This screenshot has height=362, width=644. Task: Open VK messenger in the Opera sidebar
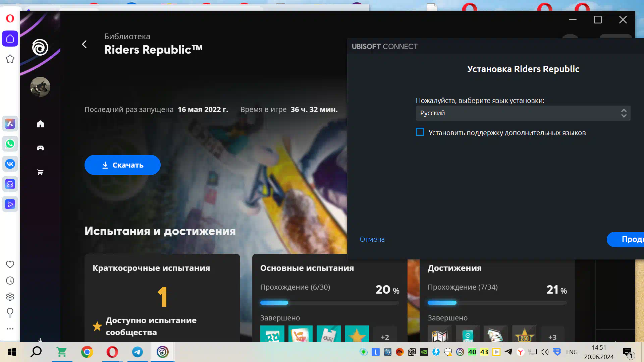coord(10,164)
